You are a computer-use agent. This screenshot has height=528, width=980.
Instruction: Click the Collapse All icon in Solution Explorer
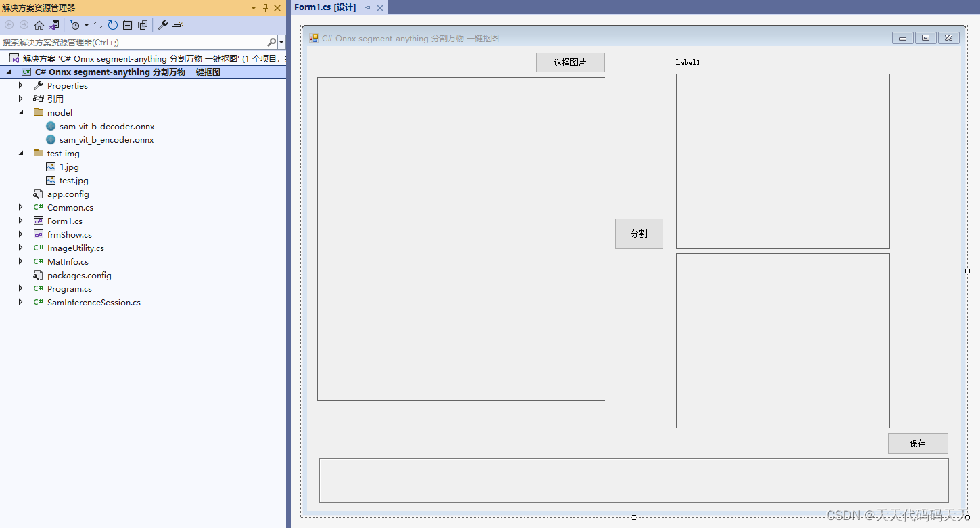pos(128,25)
